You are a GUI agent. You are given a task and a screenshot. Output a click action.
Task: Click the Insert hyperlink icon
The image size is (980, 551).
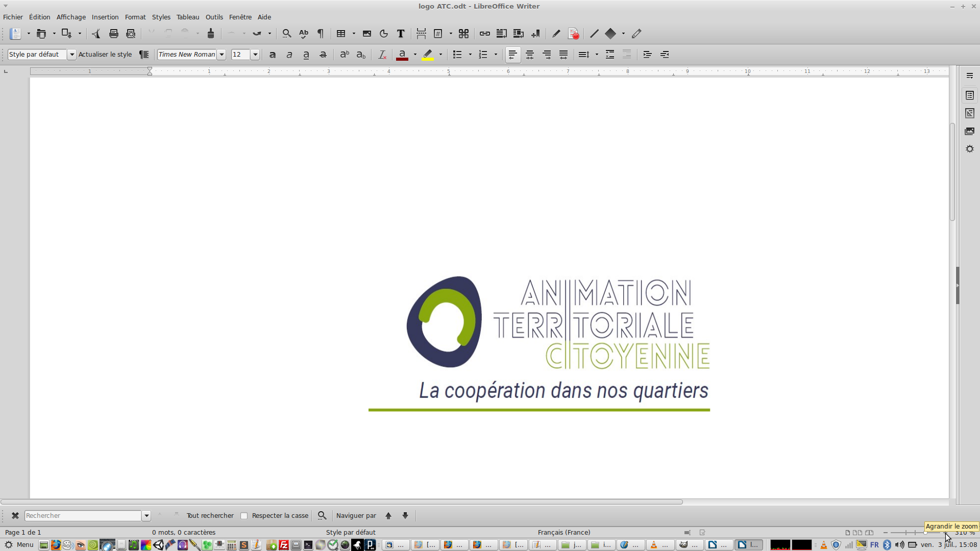point(484,34)
